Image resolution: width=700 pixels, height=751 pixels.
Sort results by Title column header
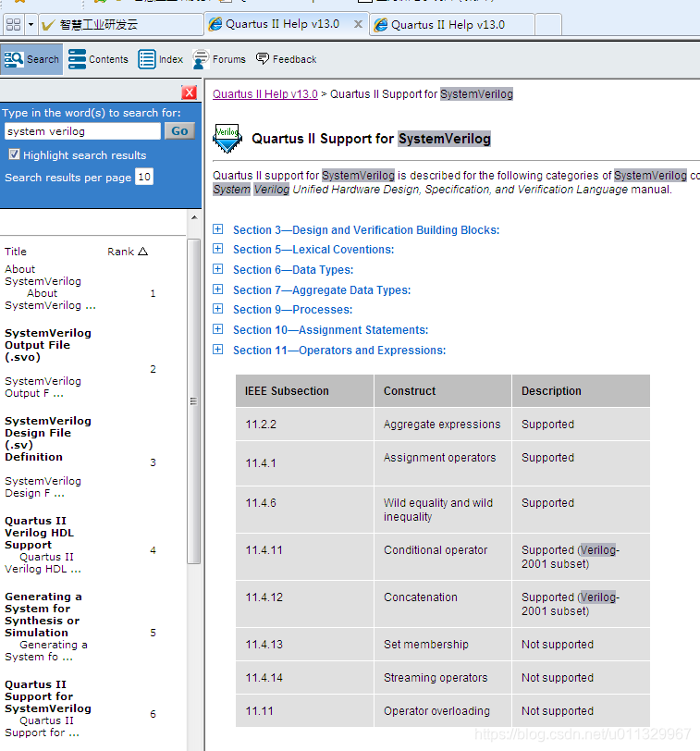(x=16, y=252)
